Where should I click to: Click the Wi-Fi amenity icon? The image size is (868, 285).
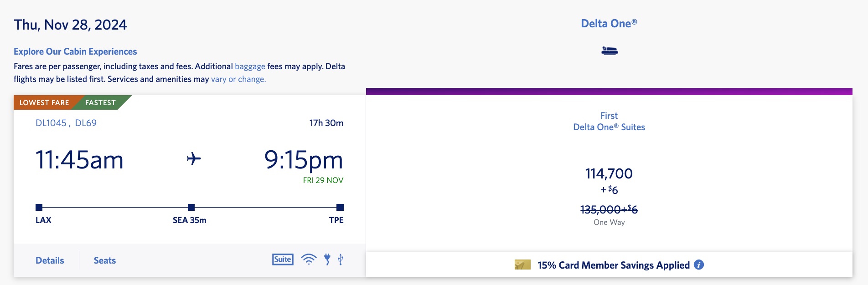pyautogui.click(x=309, y=259)
